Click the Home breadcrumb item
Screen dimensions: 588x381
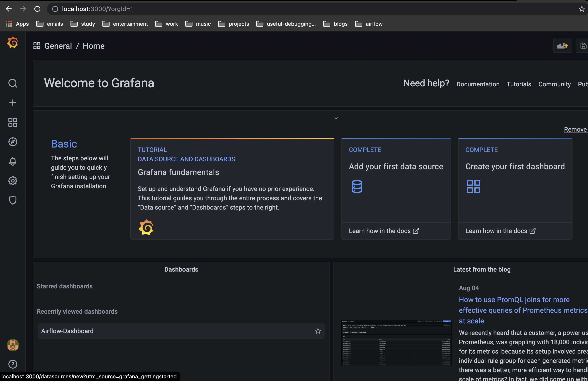[93, 46]
